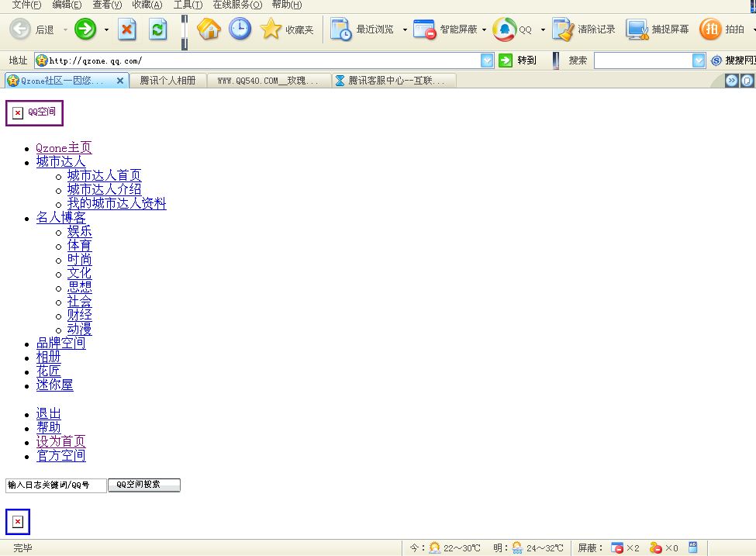Click the 退出 logout link
This screenshot has width=756, height=556.
pyautogui.click(x=48, y=414)
